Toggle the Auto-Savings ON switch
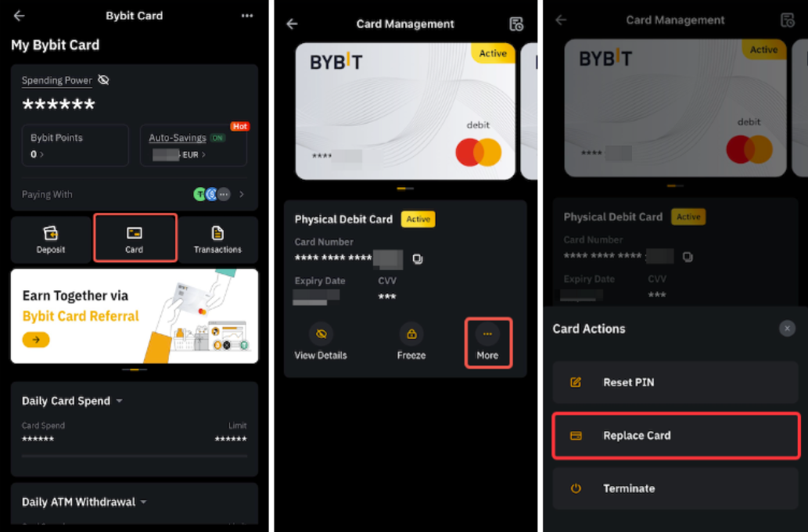 tap(218, 138)
